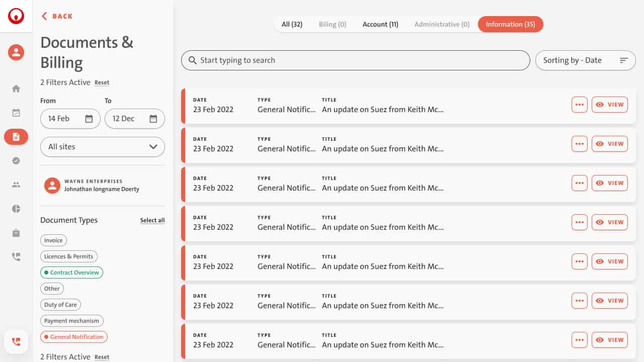This screenshot has height=362, width=644.
Task: Click the Back link
Action: pyautogui.click(x=57, y=16)
